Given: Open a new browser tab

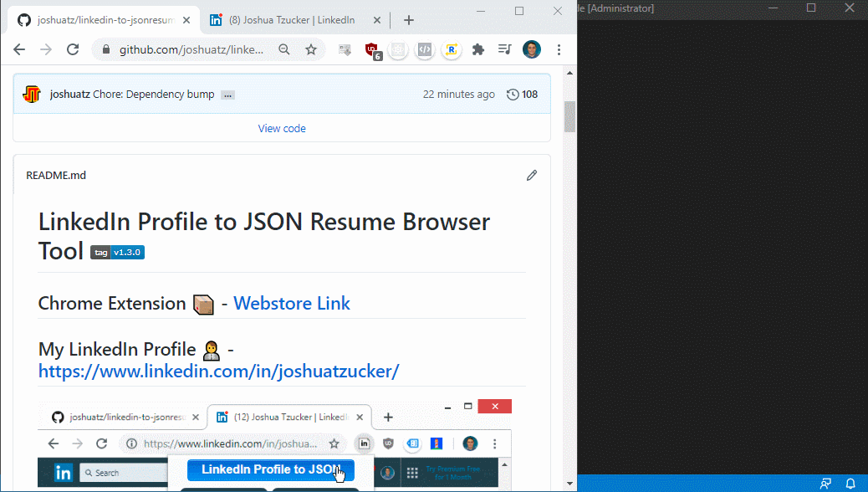Looking at the screenshot, I should 409,20.
